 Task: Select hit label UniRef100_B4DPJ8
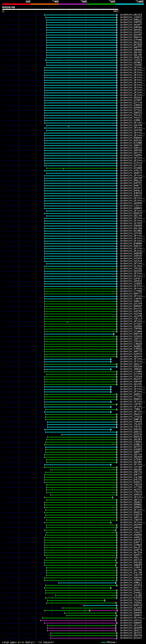(131, 605)
